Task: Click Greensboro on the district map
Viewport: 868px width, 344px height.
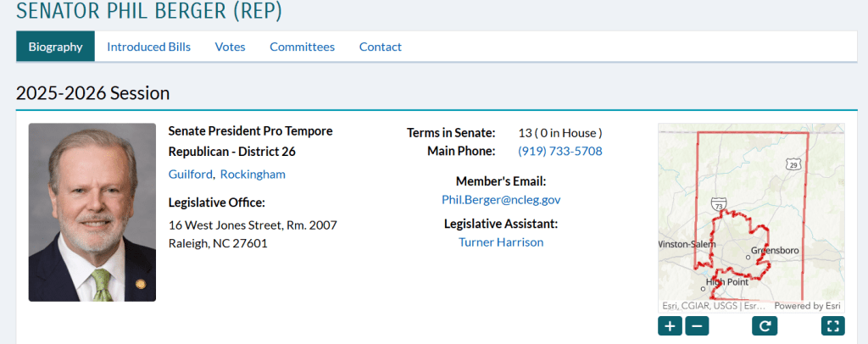Action: pos(776,251)
